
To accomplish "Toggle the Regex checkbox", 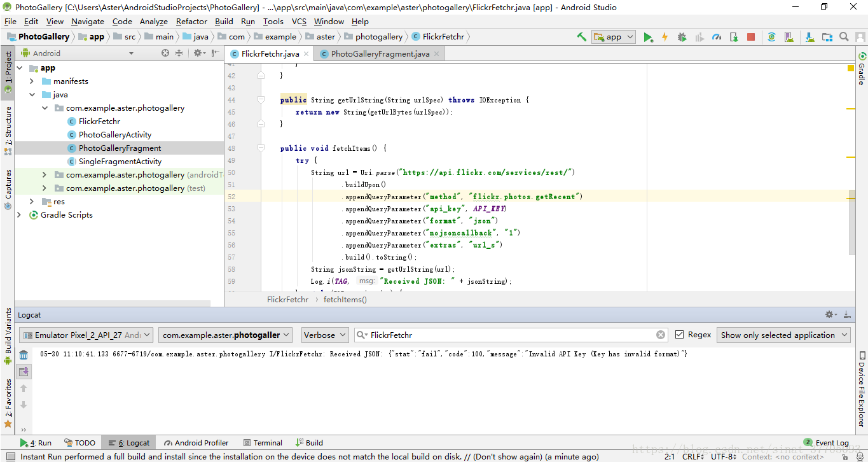I will pyautogui.click(x=679, y=335).
